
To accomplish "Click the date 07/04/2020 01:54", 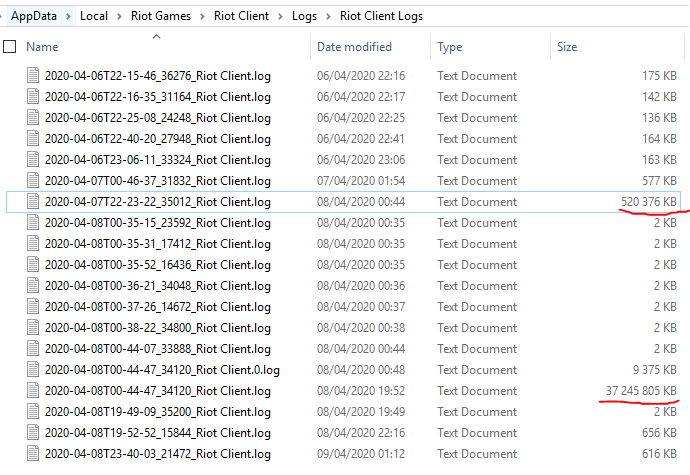I will click(x=361, y=180).
